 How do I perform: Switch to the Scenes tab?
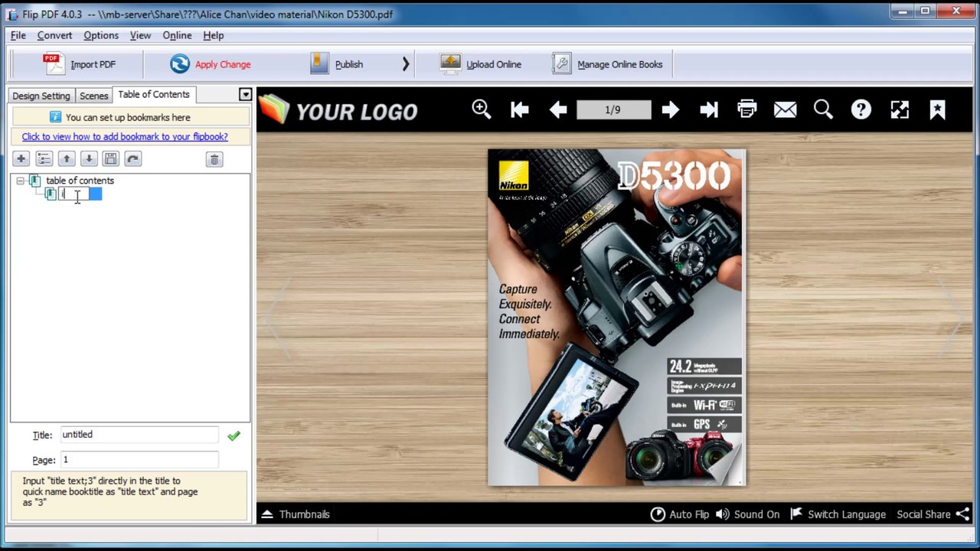[94, 96]
